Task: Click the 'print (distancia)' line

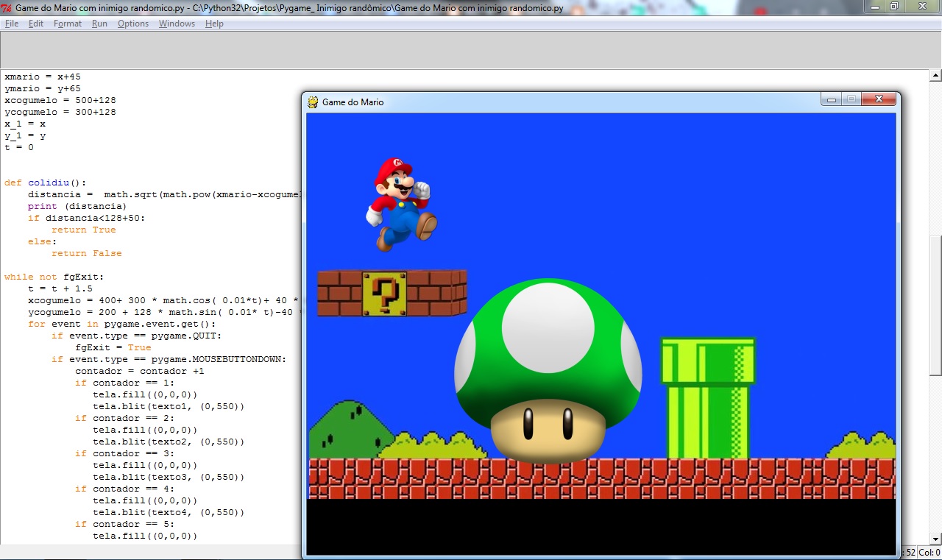Action: tap(77, 206)
